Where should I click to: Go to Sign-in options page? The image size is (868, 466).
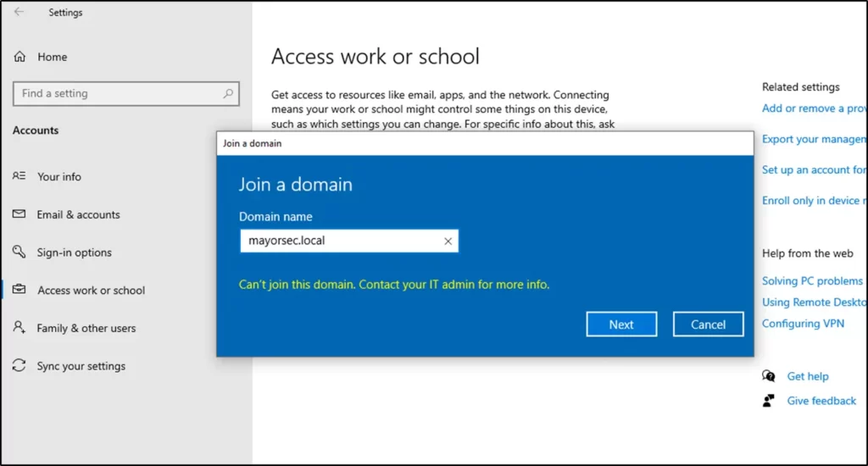(75, 252)
